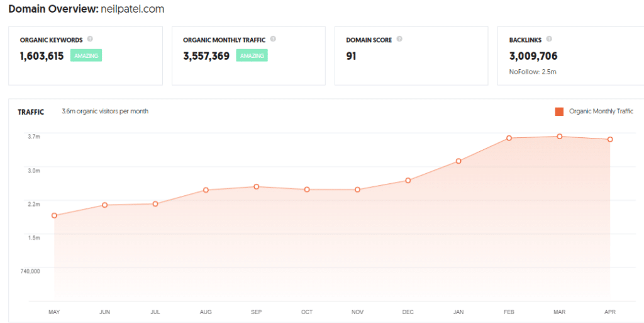This screenshot has width=644, height=323.
Task: Select the SEP data point on chart
Action: [x=257, y=186]
